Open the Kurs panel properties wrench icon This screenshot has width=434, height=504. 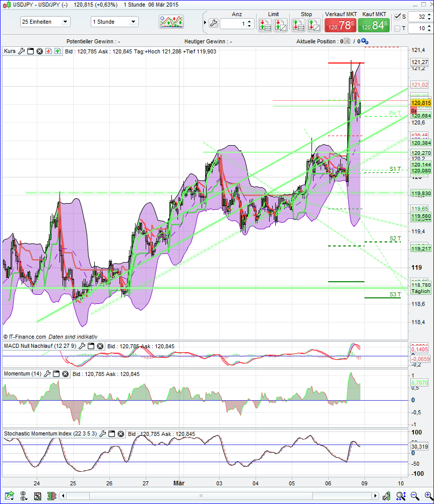point(21,51)
